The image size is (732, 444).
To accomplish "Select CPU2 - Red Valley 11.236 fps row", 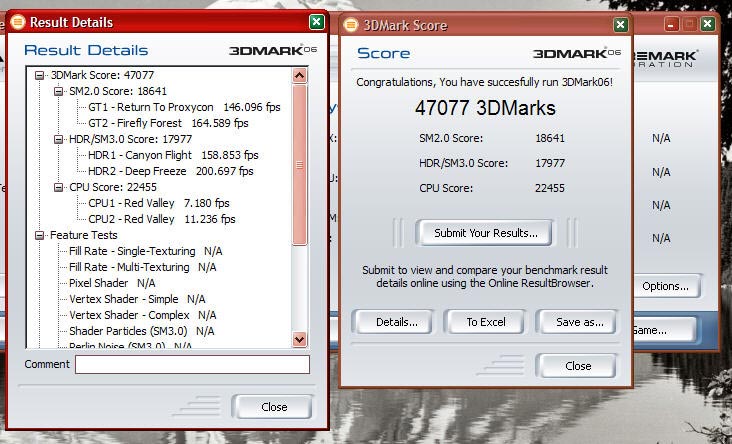I will tap(162, 219).
